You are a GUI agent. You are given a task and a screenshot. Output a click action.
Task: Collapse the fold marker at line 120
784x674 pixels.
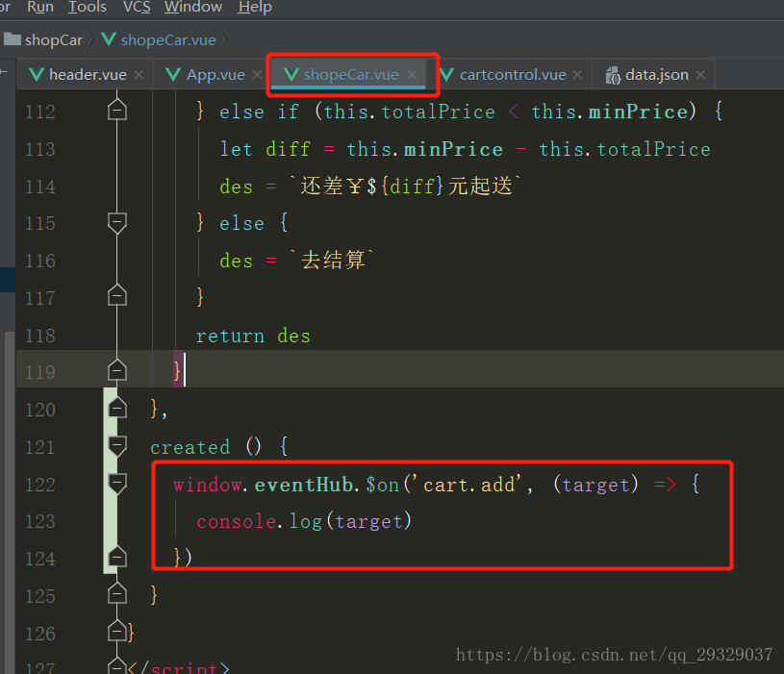pyautogui.click(x=117, y=408)
